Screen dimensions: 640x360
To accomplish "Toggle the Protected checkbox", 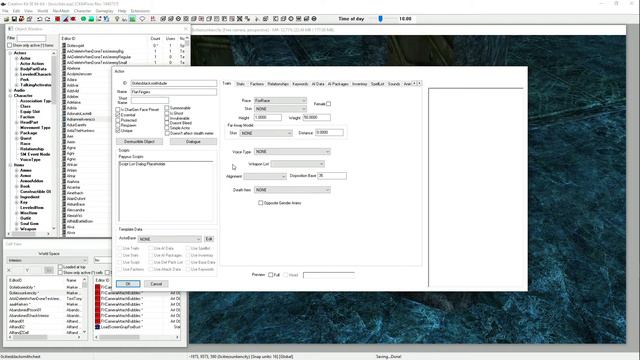I will 118,120.
